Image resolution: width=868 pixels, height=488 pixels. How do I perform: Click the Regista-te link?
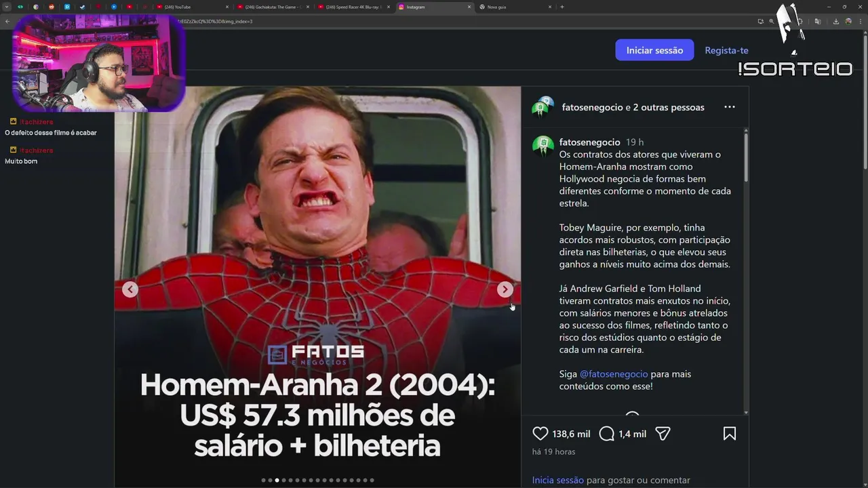726,50
